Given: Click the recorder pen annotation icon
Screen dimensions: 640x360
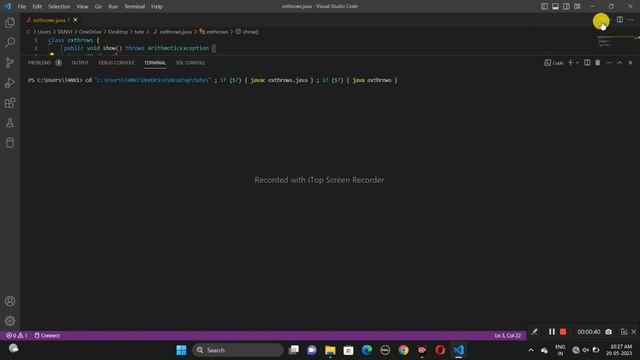Looking at the screenshot, I should point(534,331).
